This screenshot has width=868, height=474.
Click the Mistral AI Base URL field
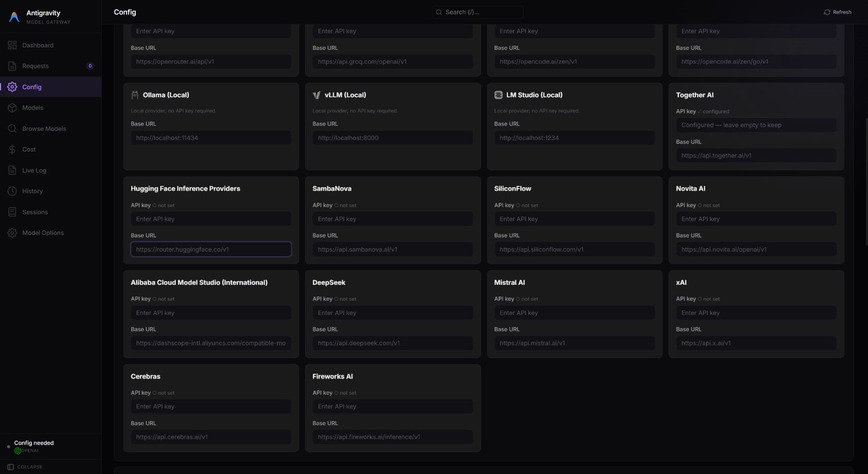tap(575, 343)
